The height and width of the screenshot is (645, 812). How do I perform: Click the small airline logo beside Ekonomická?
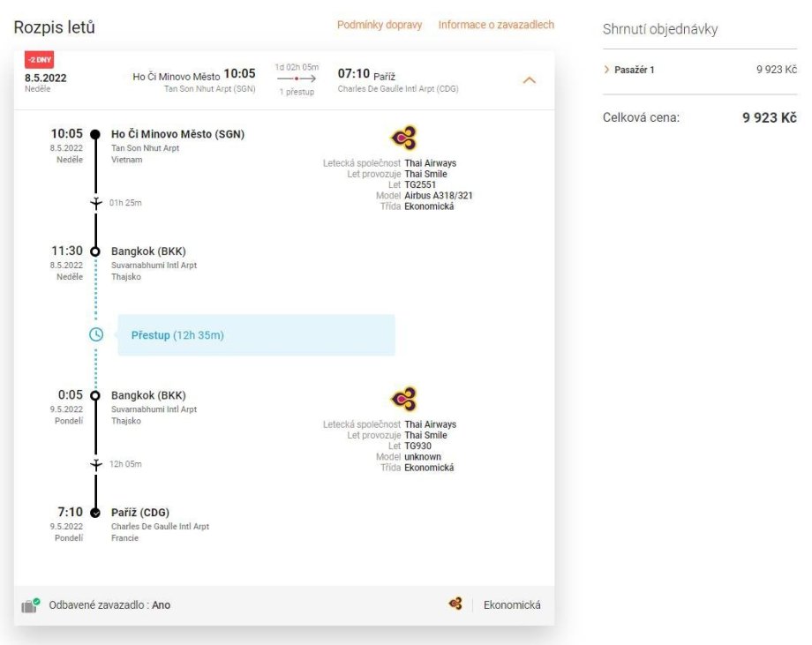(455, 604)
